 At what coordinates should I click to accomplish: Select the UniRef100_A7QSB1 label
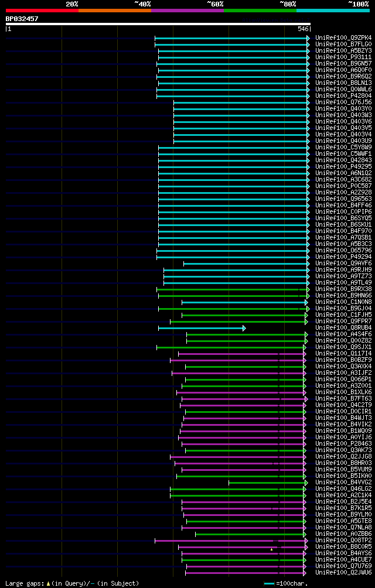tap(343, 237)
